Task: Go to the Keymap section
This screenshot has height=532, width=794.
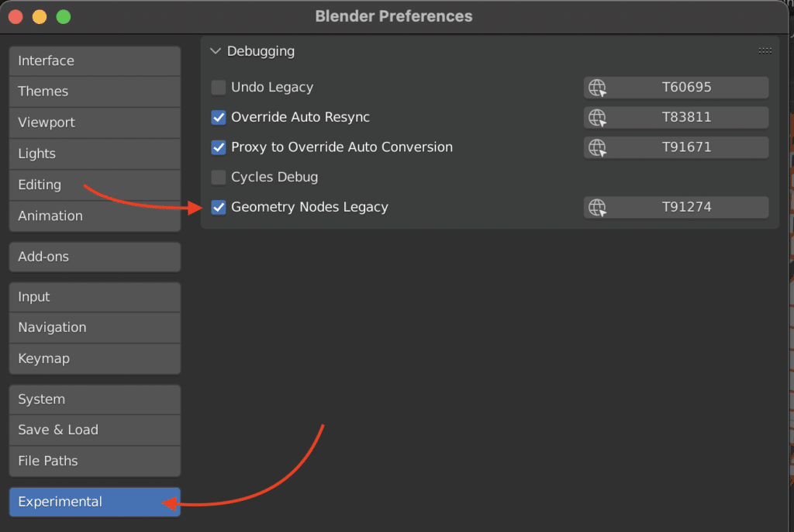Action: [95, 359]
